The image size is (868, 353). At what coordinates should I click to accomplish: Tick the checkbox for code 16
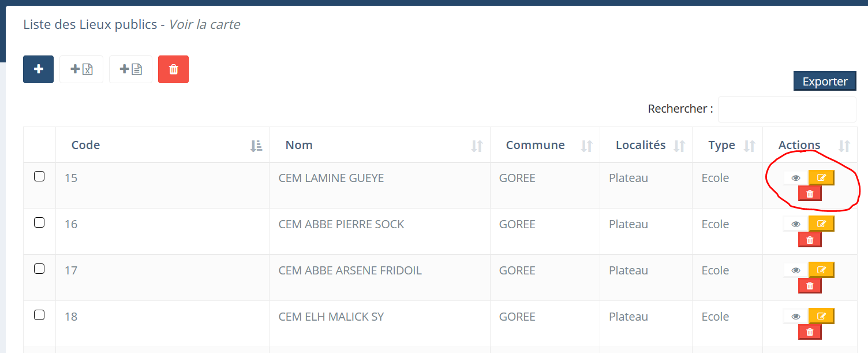[39, 222]
